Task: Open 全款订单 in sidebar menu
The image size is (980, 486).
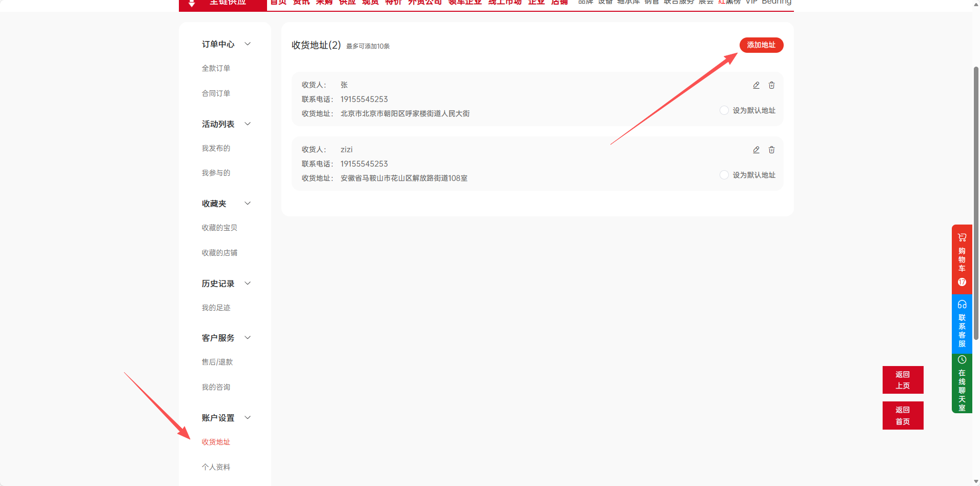Action: (216, 68)
